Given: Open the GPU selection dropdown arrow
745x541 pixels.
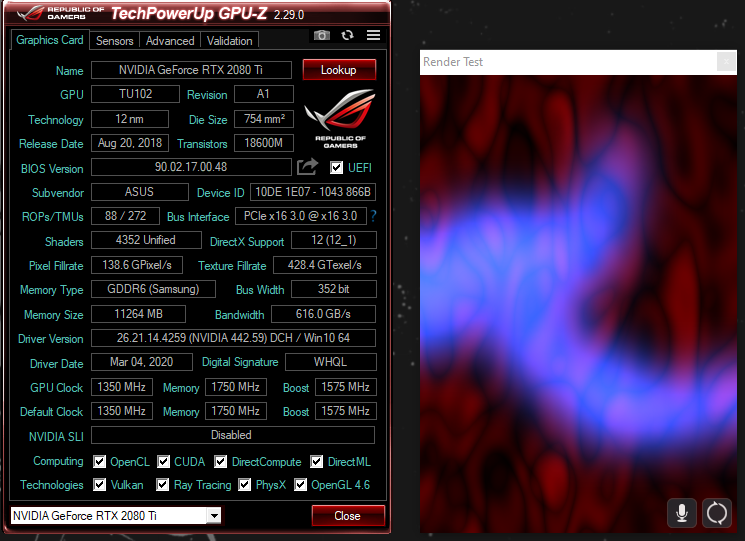Looking at the screenshot, I should [214, 515].
